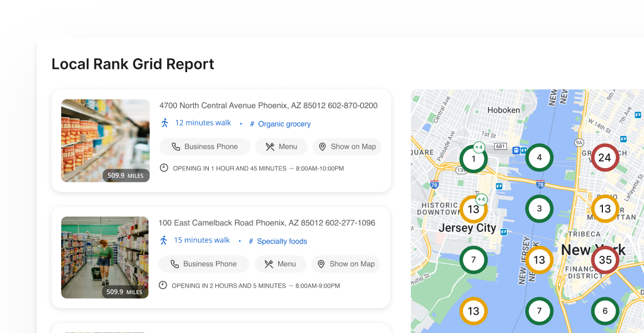Click the green rank 4 marker below Hoboken
Screen dimensions: 644x333
[x=539, y=158]
